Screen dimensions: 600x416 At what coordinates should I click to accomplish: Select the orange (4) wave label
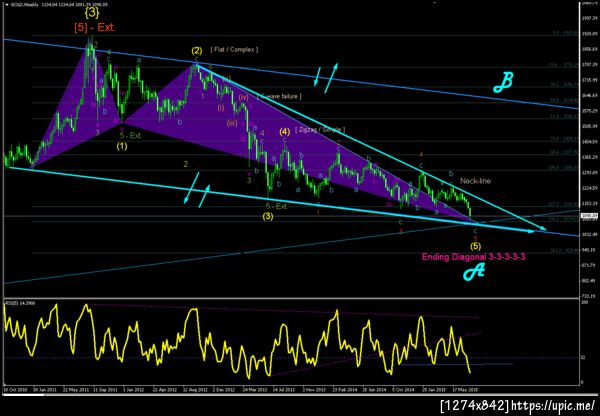pos(284,131)
